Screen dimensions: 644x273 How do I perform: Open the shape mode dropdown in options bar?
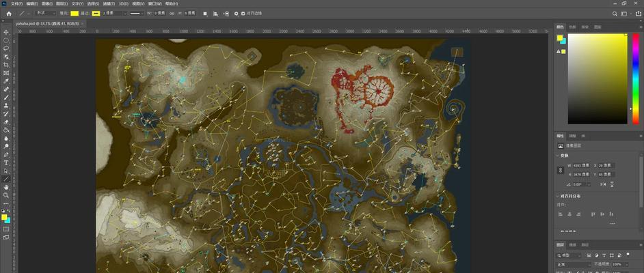(x=46, y=14)
